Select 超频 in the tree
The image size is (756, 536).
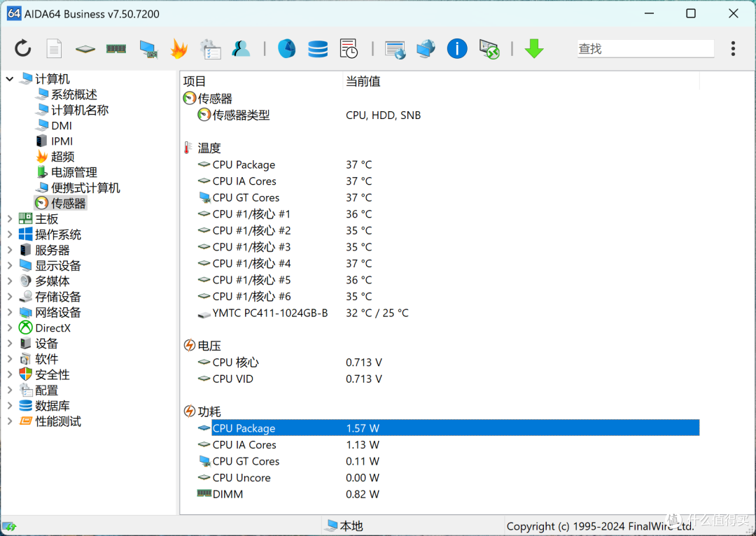pos(63,157)
